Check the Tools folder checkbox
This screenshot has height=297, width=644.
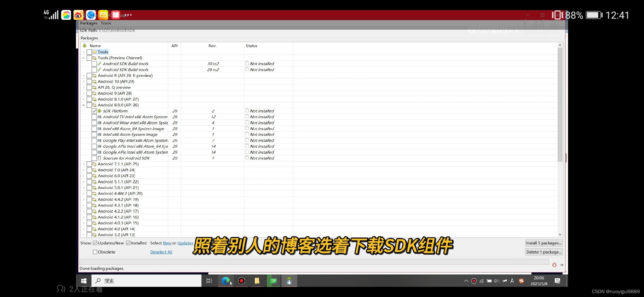click(89, 52)
